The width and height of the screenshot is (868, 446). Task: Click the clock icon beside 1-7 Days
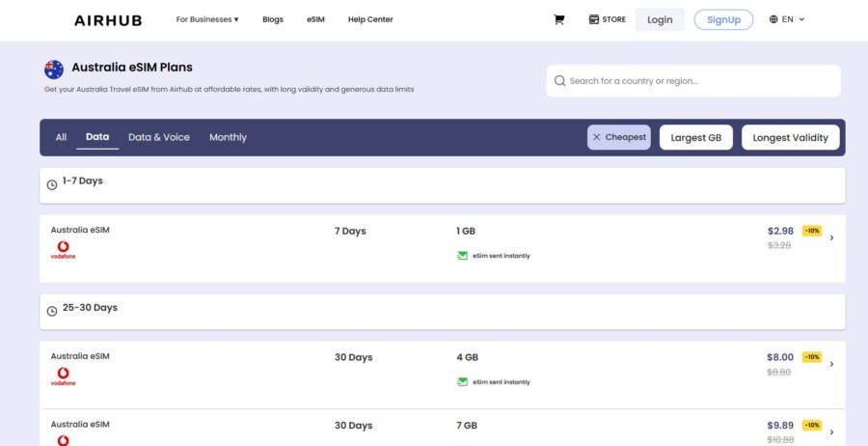pyautogui.click(x=52, y=185)
